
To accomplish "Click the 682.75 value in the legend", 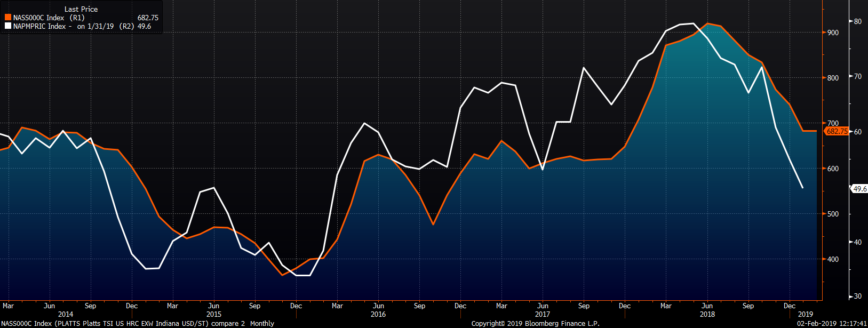I will point(148,18).
